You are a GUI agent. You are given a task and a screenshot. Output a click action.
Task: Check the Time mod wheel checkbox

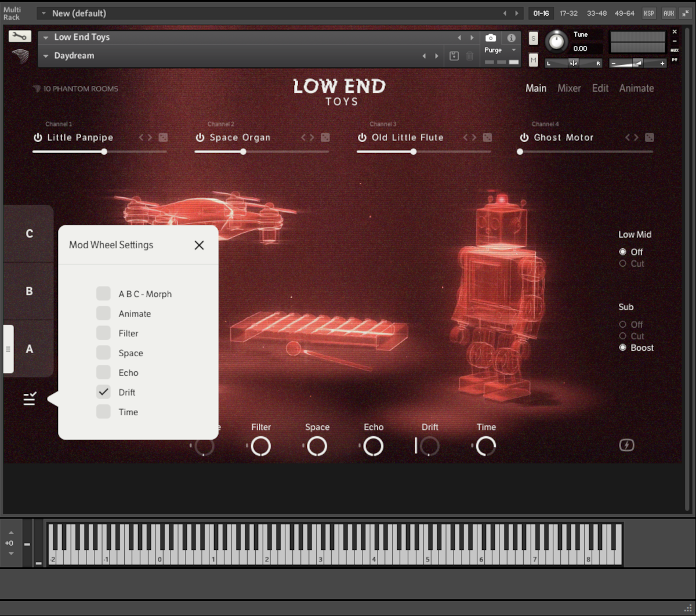[103, 412]
